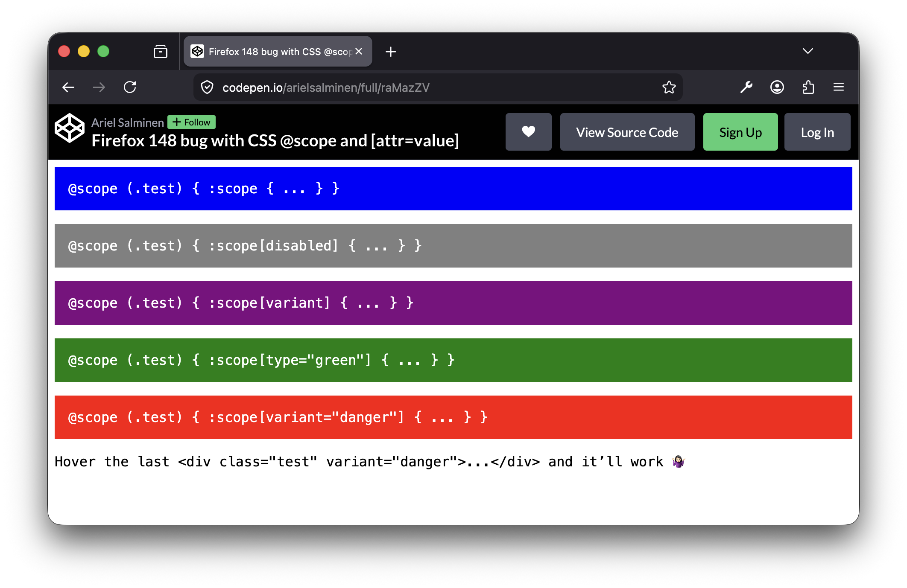Click the Log In button
The width and height of the screenshot is (907, 588).
click(817, 132)
